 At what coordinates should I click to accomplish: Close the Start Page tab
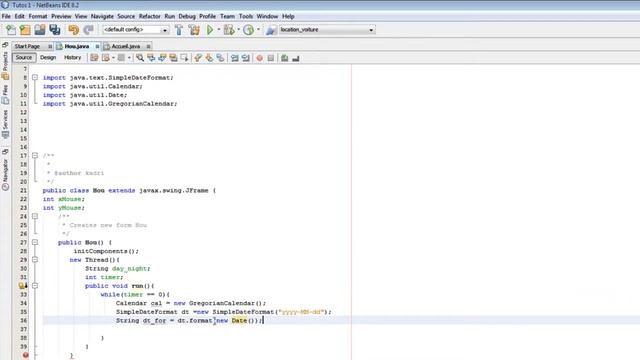pos(50,47)
